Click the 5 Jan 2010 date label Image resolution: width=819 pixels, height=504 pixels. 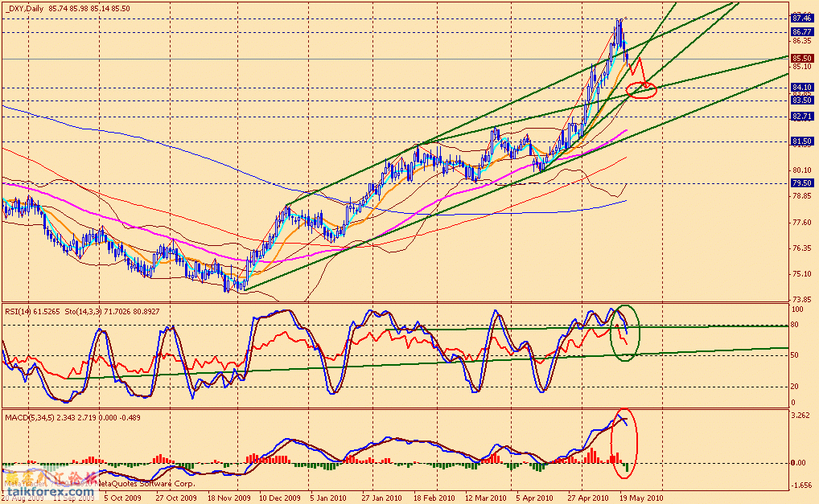[328, 498]
